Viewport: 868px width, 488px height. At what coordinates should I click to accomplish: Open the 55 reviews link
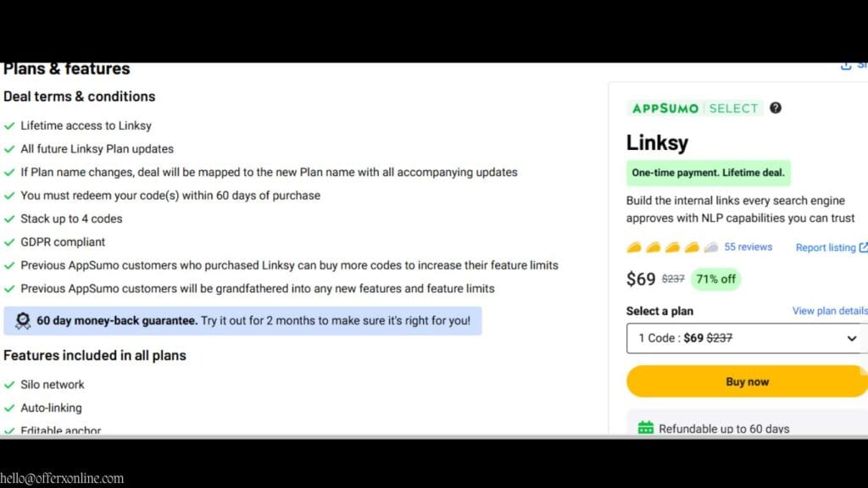click(x=748, y=247)
